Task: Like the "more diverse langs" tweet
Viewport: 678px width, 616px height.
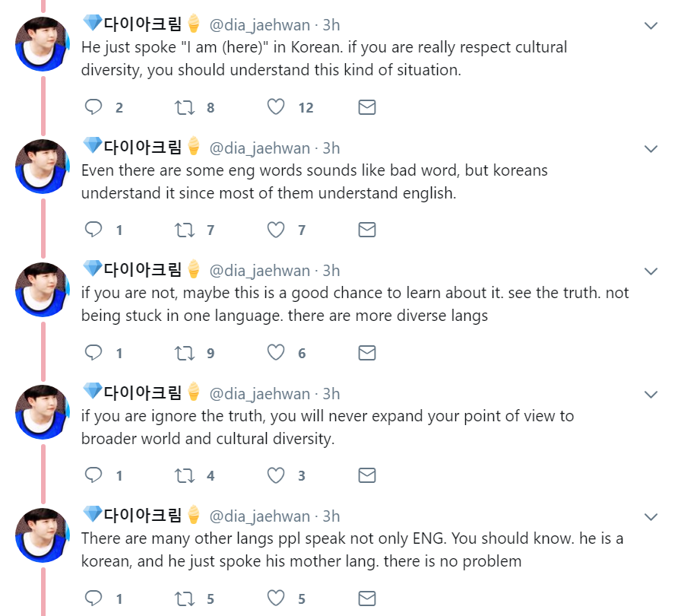Action: (276, 353)
